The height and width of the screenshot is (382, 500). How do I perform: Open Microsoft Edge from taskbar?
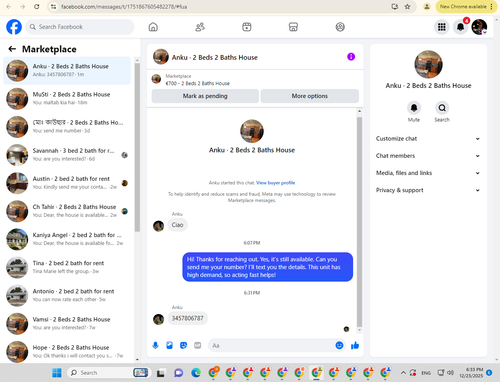coord(196,373)
